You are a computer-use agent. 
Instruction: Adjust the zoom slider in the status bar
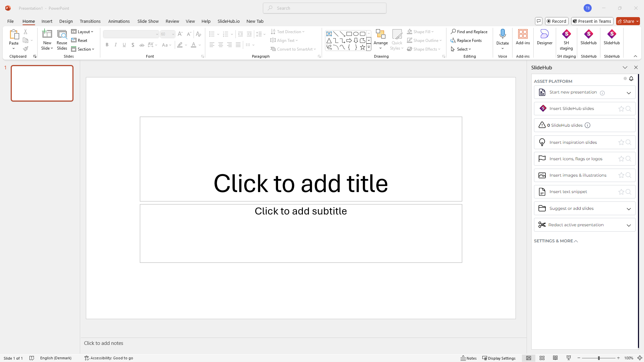click(x=599, y=358)
